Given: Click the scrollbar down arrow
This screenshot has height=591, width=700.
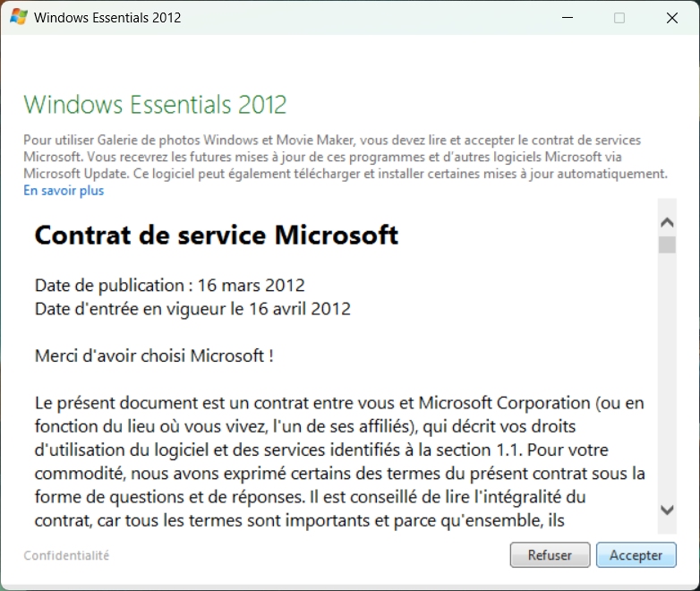Looking at the screenshot, I should (x=667, y=510).
